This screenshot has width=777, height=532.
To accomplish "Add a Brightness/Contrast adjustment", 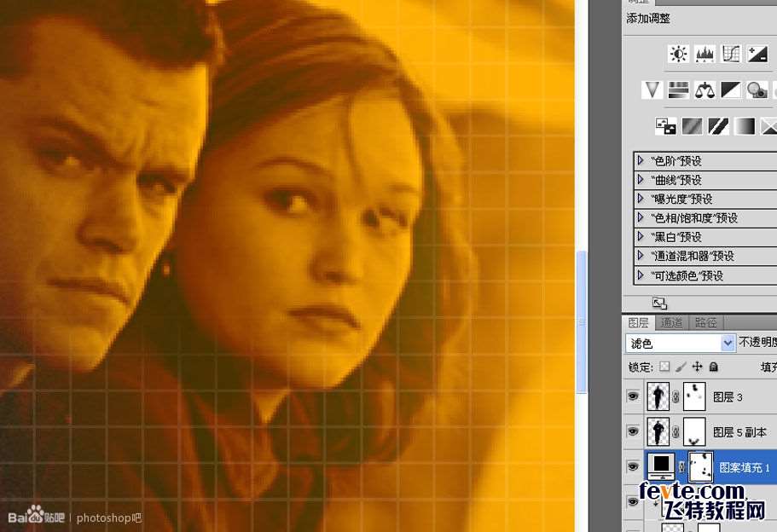I will 678,54.
